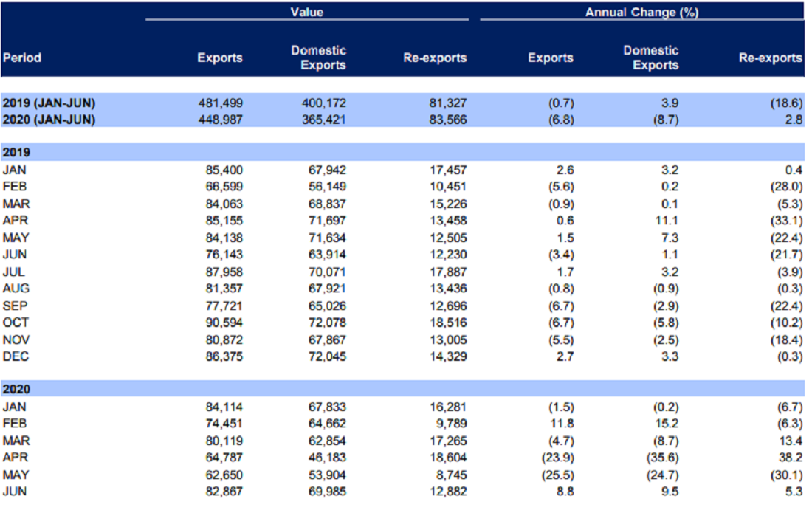Select the 2020 (JAN-JUN) summary row

click(x=402, y=119)
